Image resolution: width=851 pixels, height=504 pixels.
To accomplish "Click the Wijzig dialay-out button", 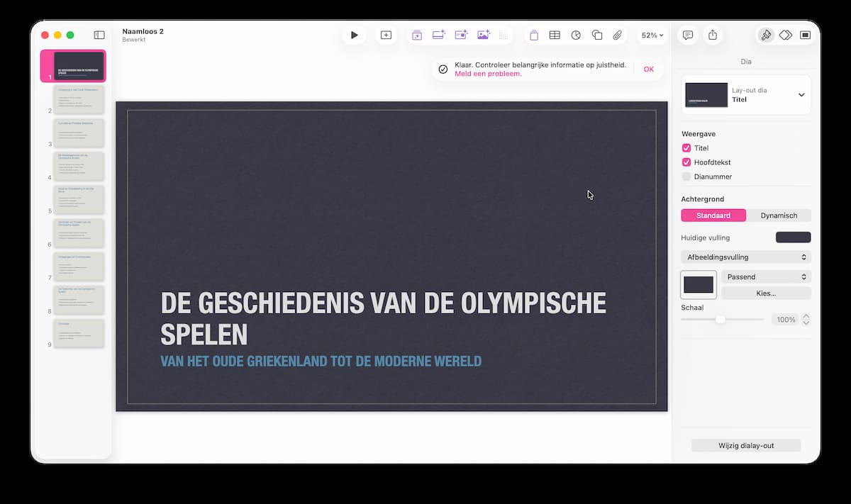I will 746,446.
